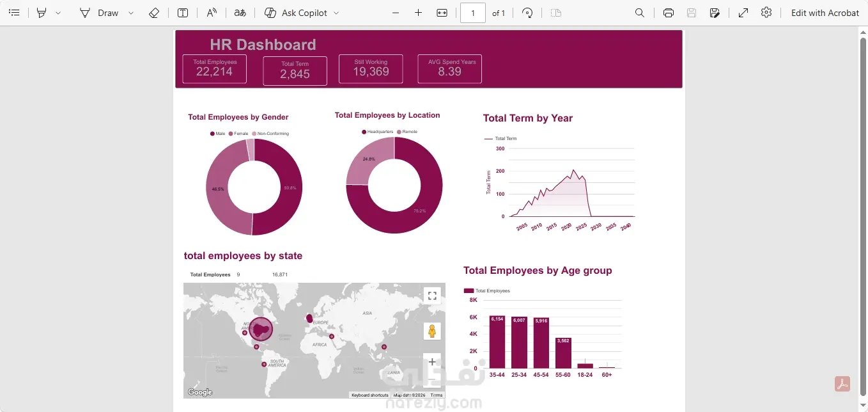Viewport: 868px width, 412px height.
Task: Toggle the Female legend item
Action: click(x=238, y=134)
